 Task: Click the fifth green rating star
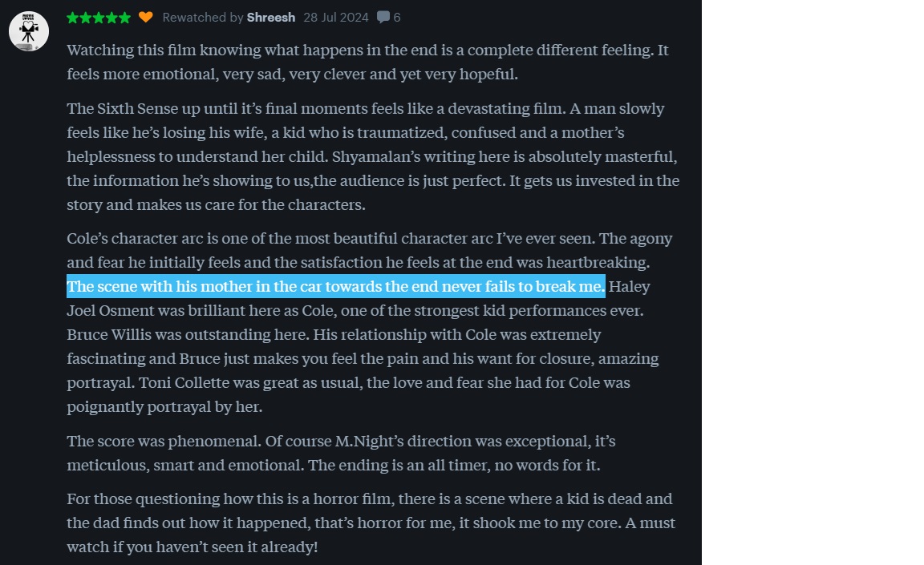[x=124, y=17]
